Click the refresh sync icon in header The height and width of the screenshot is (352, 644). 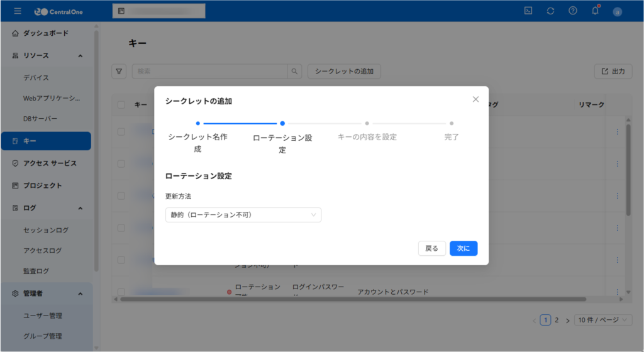point(551,11)
